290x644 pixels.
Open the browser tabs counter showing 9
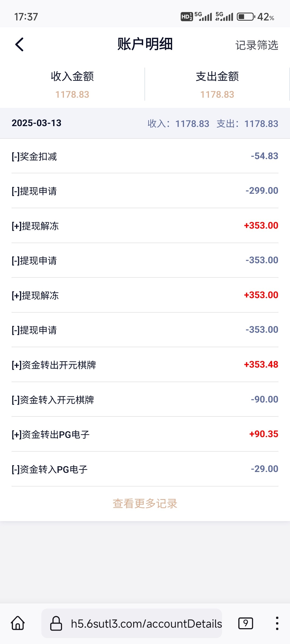point(245,623)
